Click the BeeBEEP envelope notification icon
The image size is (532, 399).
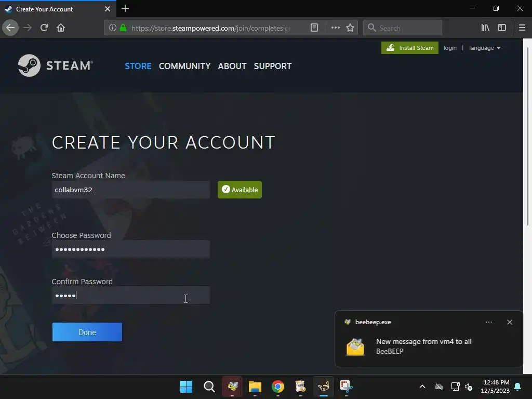(355, 347)
